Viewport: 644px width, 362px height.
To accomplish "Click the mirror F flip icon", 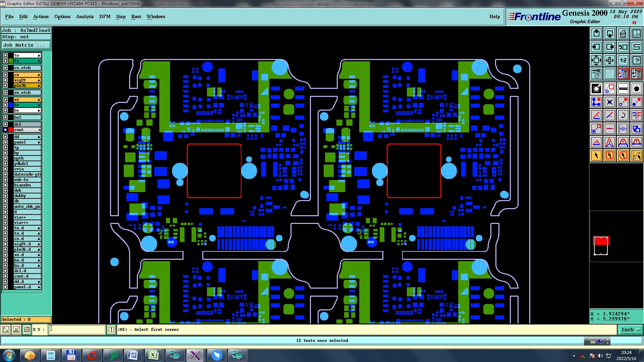I will pos(637,115).
